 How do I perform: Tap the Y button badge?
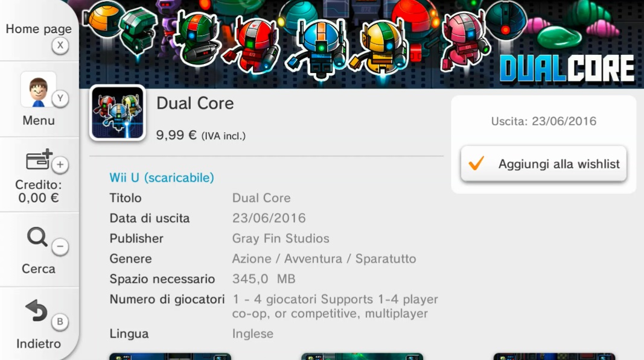pos(60,98)
